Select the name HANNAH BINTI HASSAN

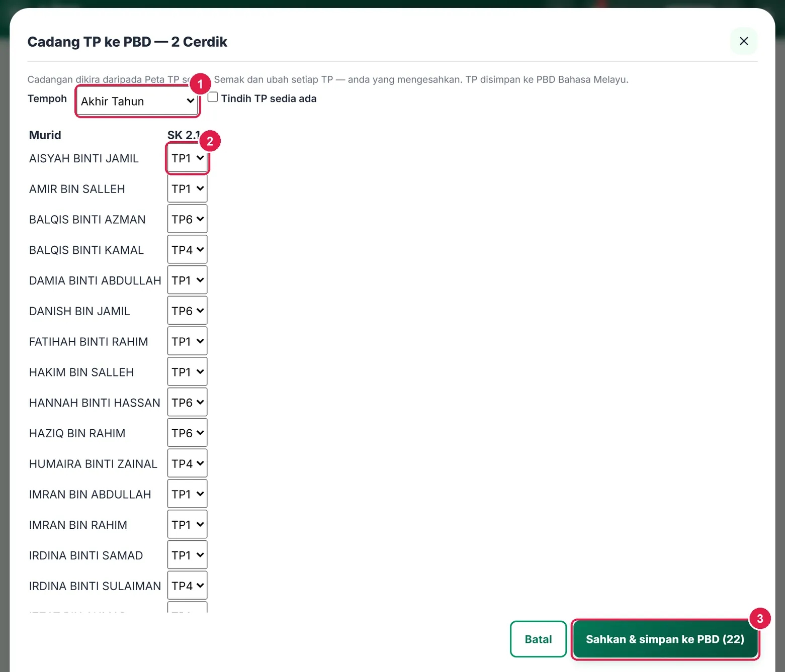95,403
